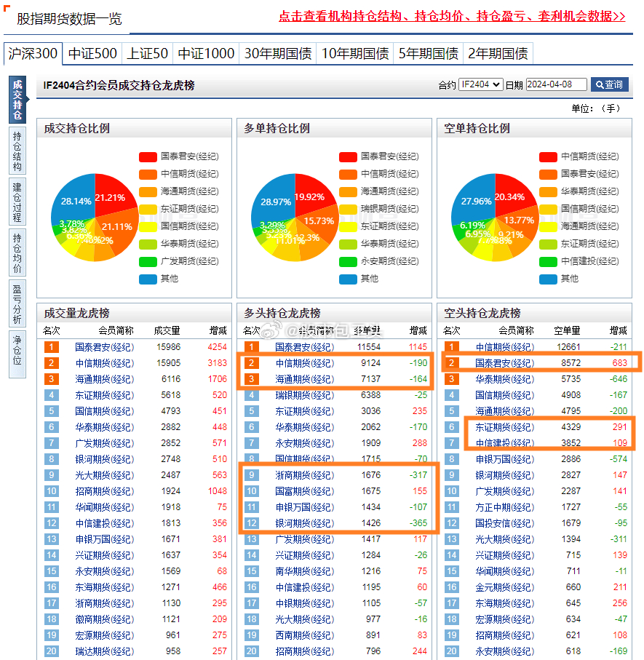Open the 建仓过程 side tab
This screenshot has width=644, height=660.
(17, 202)
